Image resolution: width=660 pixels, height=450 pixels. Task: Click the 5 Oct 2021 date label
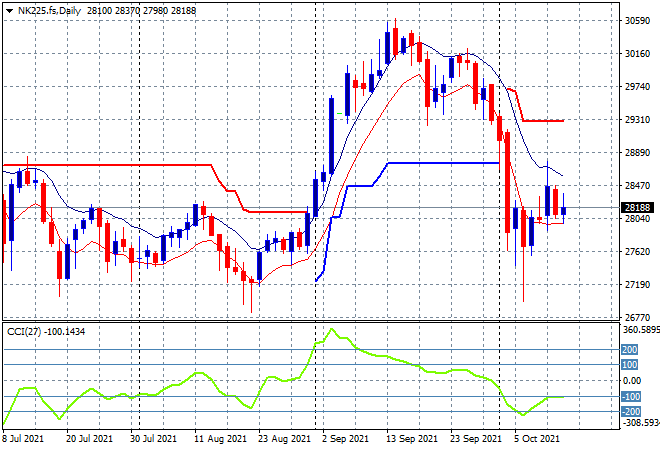(x=537, y=439)
